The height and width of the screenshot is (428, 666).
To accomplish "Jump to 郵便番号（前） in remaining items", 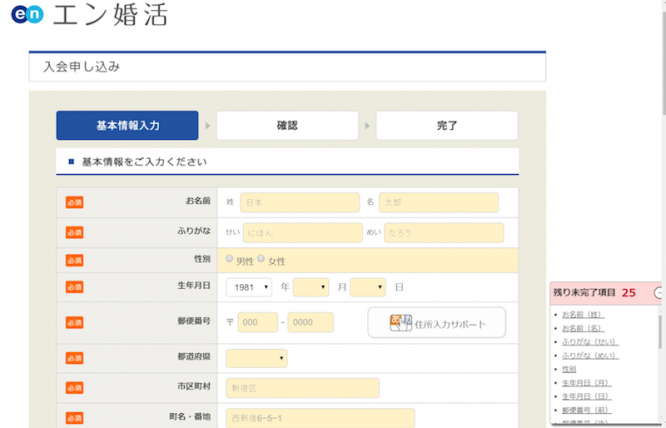I will coord(587,410).
